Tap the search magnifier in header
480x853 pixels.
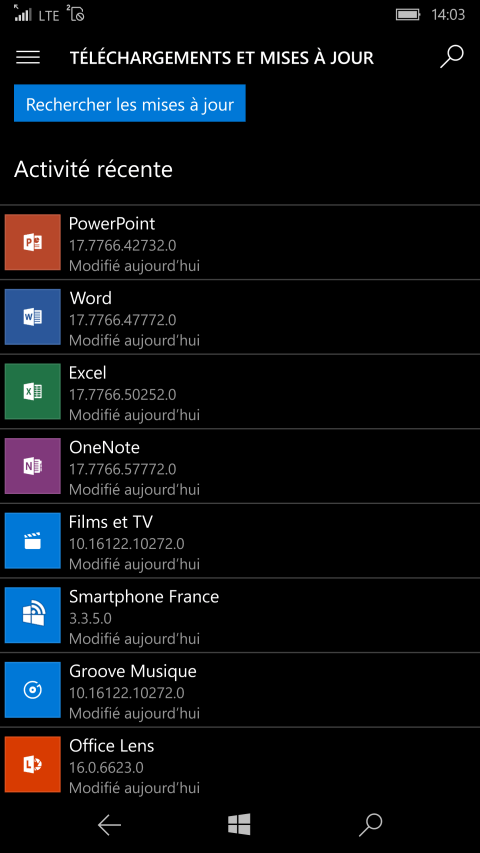(x=451, y=57)
